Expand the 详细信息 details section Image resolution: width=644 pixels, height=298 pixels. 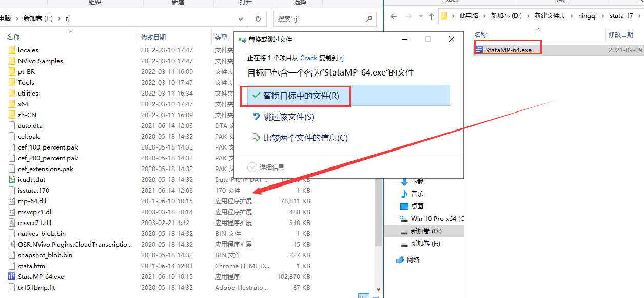265,167
